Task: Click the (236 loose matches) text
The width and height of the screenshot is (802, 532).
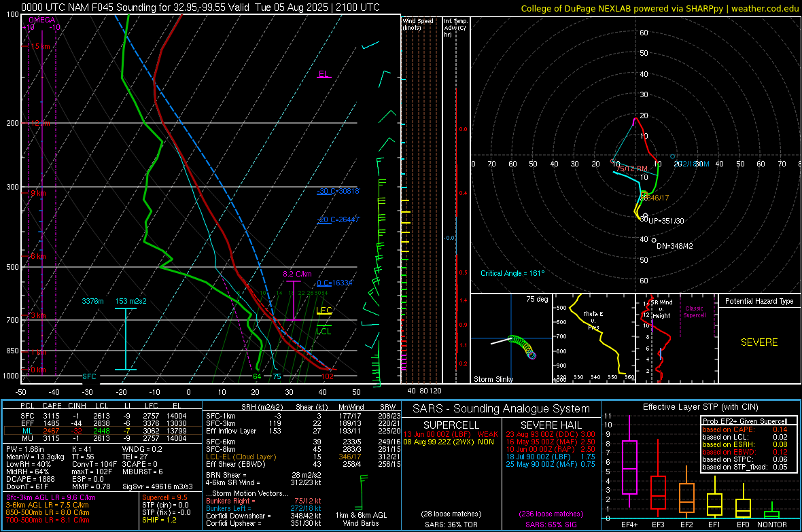Action: coord(551,514)
